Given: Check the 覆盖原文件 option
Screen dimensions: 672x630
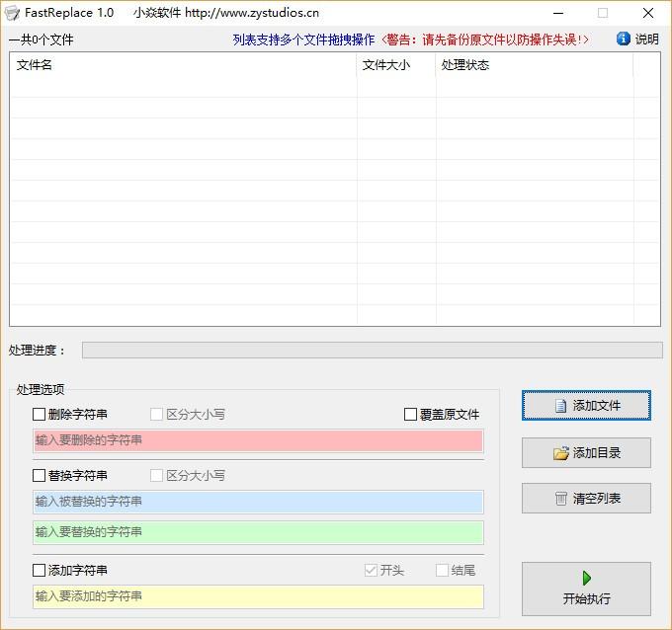Looking at the screenshot, I should click(410, 414).
